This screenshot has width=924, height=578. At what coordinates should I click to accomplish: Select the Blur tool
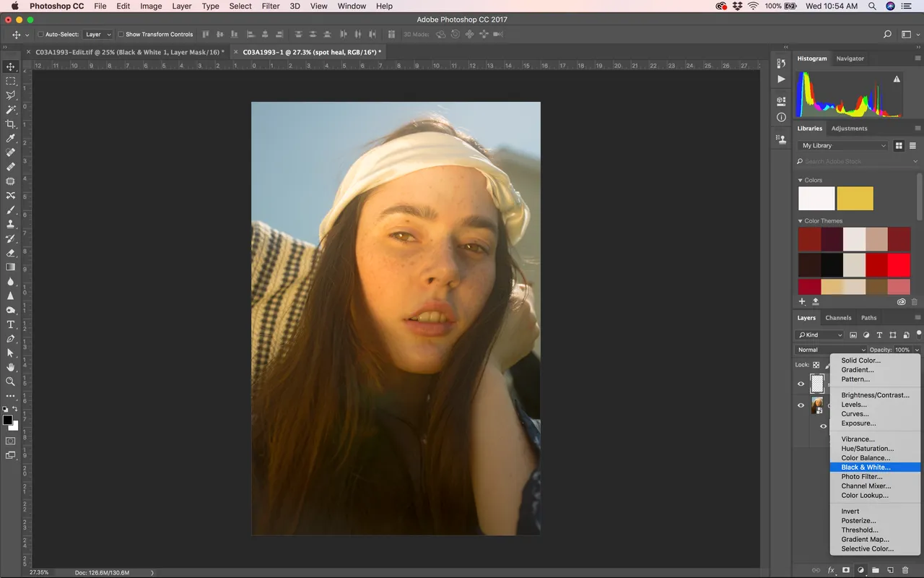11,281
